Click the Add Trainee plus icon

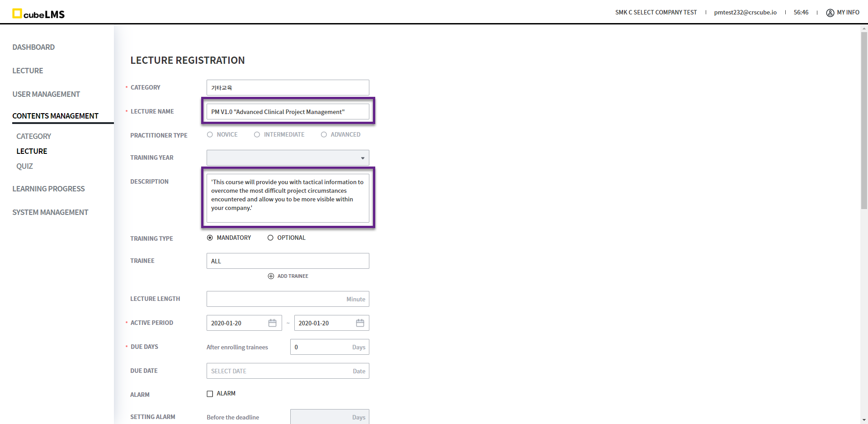click(271, 276)
